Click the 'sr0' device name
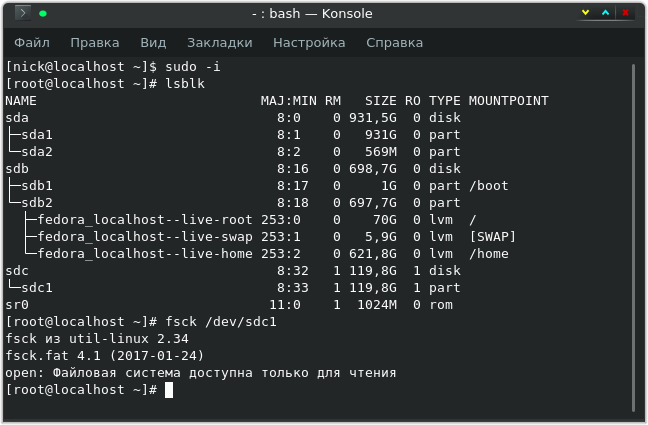 (17, 305)
